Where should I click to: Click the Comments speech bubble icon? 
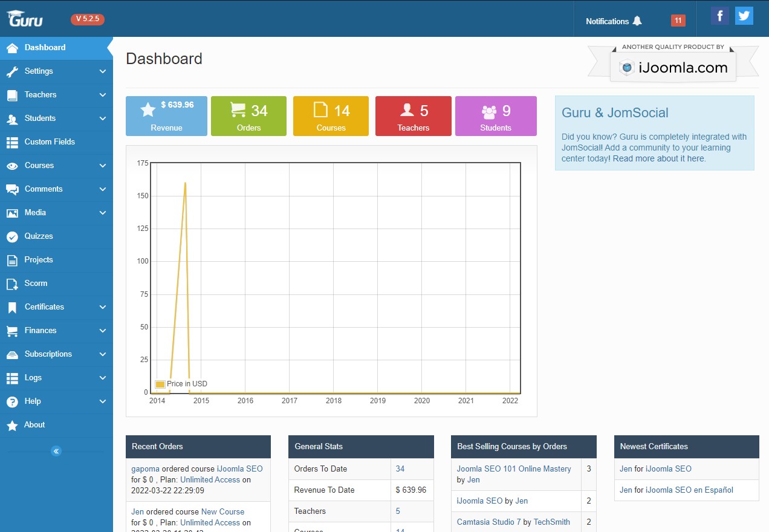click(x=12, y=189)
